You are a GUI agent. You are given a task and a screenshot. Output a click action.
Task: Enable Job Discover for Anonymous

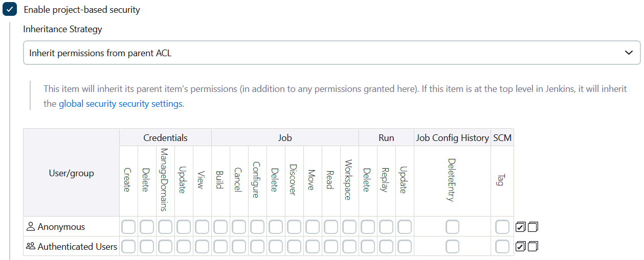[294, 227]
